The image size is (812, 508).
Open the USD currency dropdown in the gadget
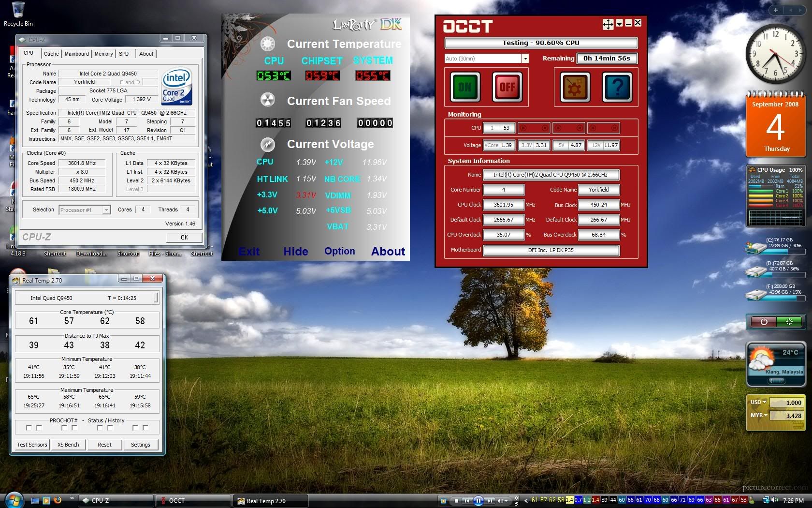coord(758,402)
